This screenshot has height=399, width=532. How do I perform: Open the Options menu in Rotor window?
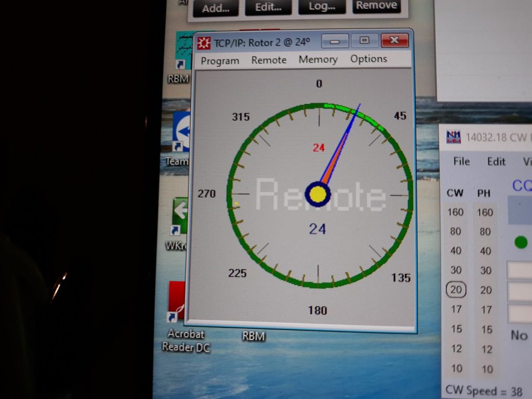[x=368, y=59]
